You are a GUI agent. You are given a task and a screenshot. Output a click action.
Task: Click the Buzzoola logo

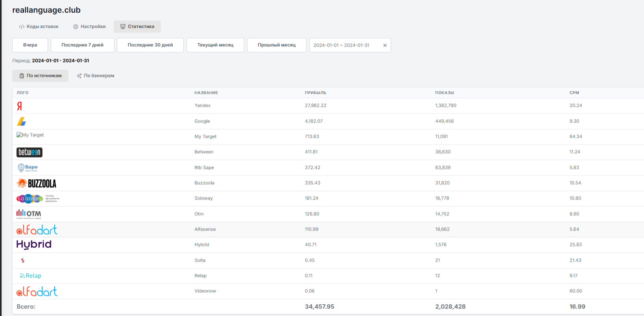click(37, 183)
